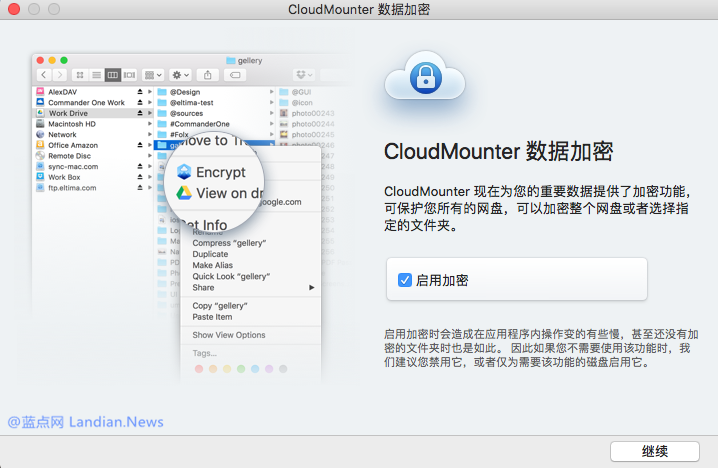The width and height of the screenshot is (718, 468).
Task: Switch Finder to column view
Action: 113,75
